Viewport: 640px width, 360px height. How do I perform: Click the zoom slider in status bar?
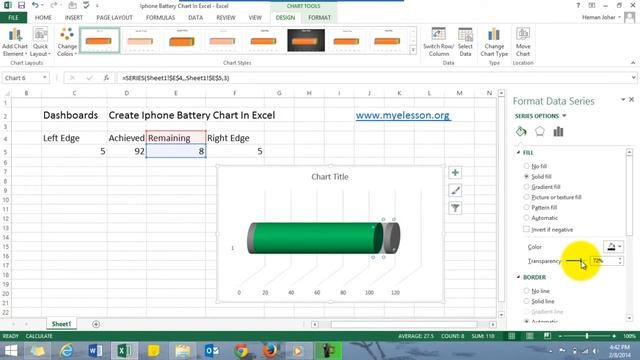587,336
